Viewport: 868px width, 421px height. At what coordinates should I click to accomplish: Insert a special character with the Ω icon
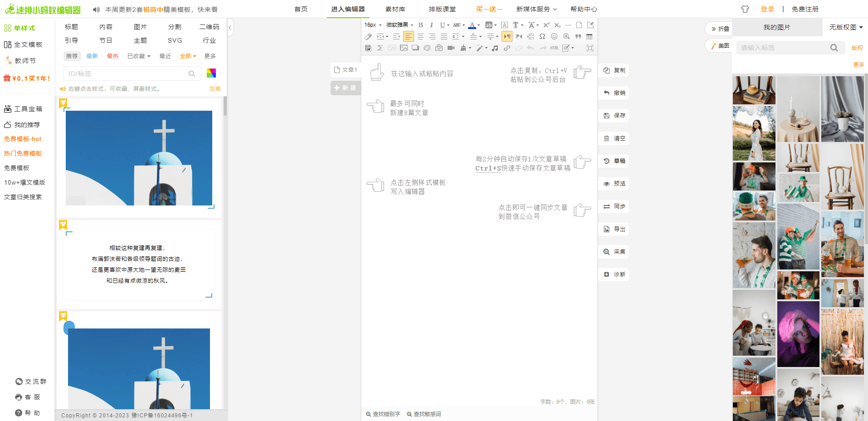(542, 36)
